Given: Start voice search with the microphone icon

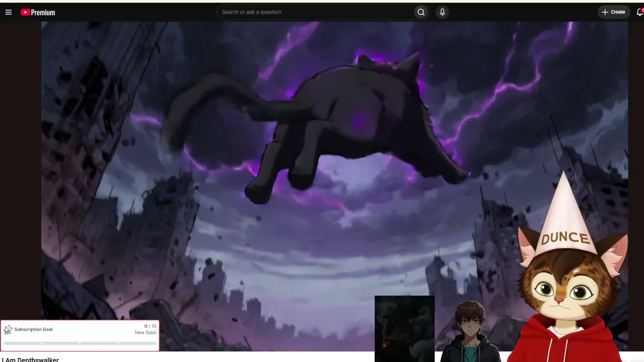Looking at the screenshot, I should pos(442,12).
